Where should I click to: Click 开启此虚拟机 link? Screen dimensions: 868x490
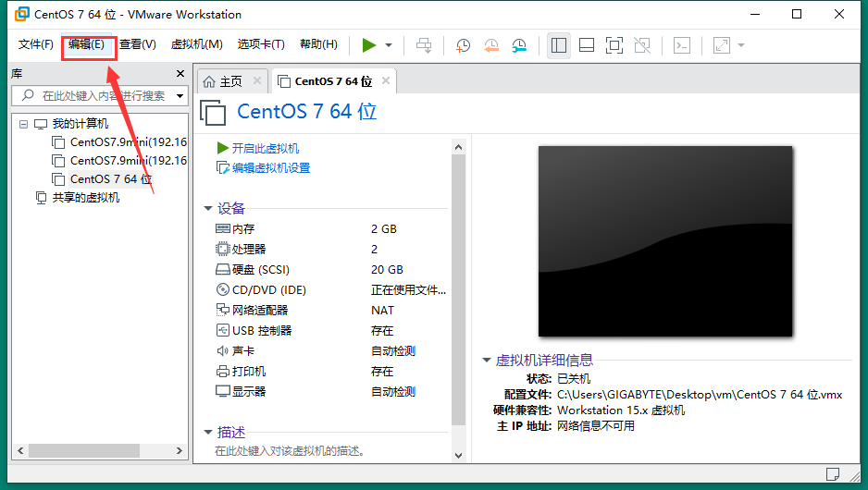[266, 148]
